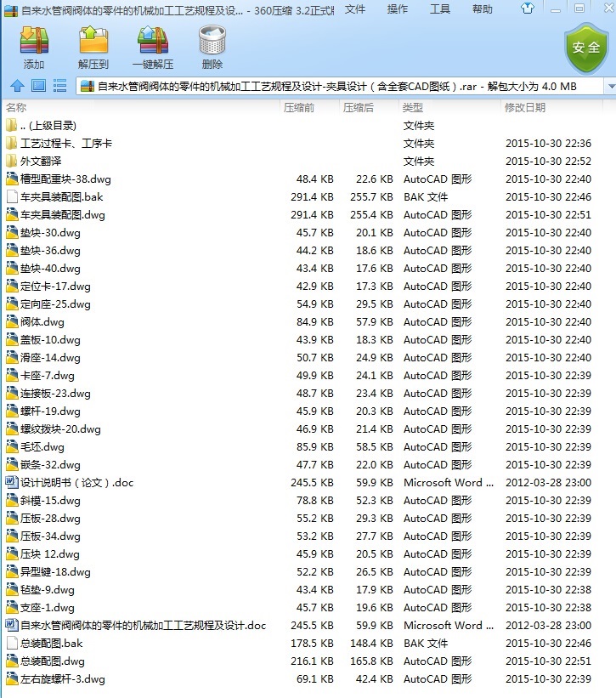Click the AutoCAD icon beside 阀体.dwg

[x=12, y=321]
